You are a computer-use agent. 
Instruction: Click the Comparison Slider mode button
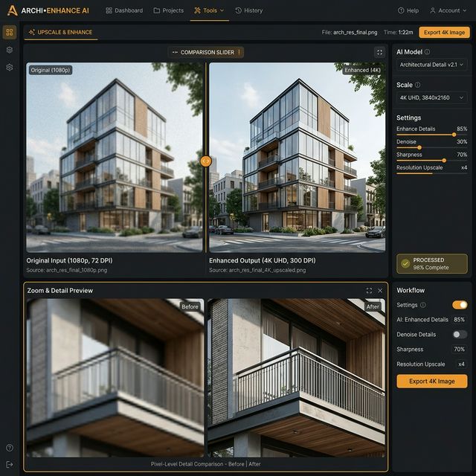[205, 53]
